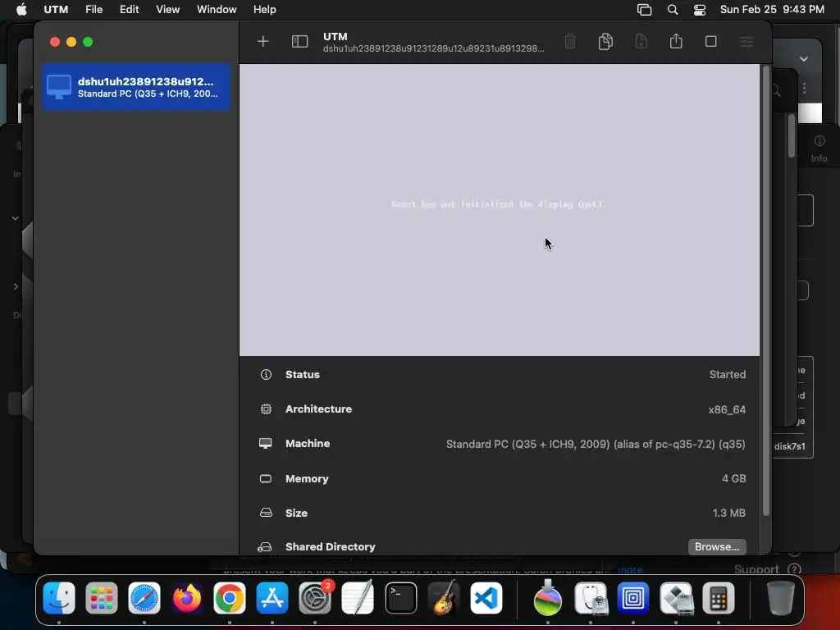Open the Window menu

pos(217,10)
